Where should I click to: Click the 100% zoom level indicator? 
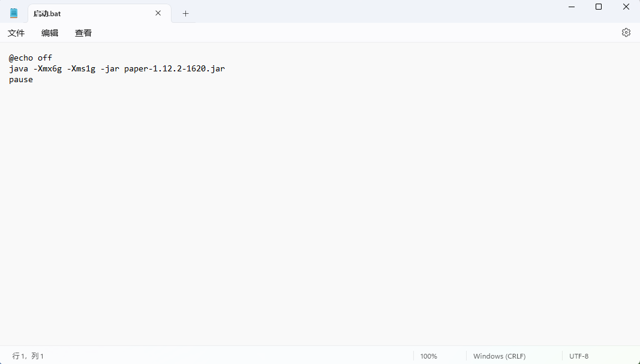pos(429,356)
